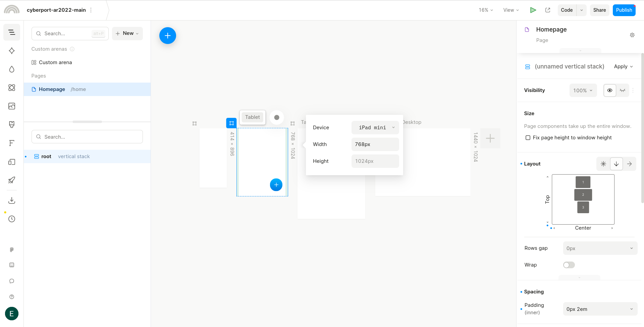
Task: Click the droplet style tokens icon
Action: [x=12, y=69]
